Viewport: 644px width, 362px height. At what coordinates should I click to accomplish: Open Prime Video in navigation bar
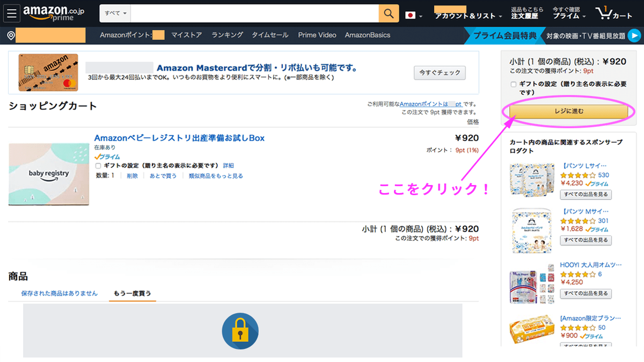tap(317, 35)
